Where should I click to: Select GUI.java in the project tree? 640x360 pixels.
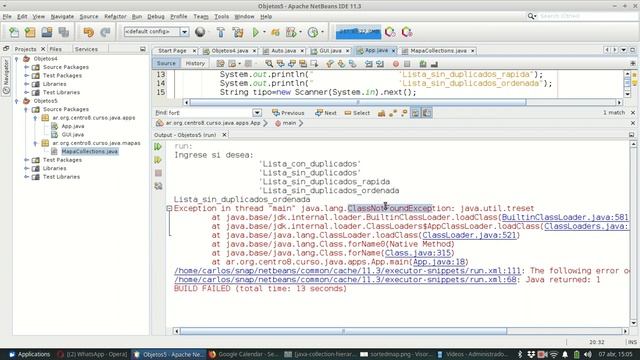click(x=73, y=134)
